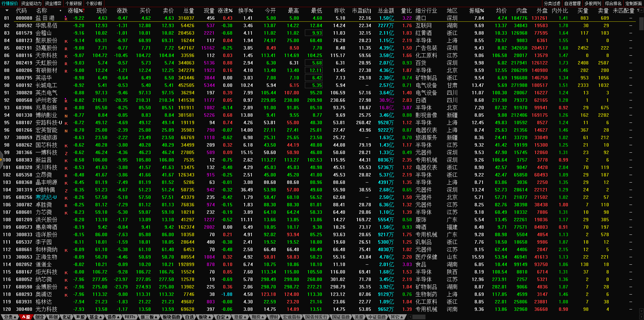The image size is (644, 320).
Task: Switch to the 资金驱动力 tab
Action: (31, 3)
